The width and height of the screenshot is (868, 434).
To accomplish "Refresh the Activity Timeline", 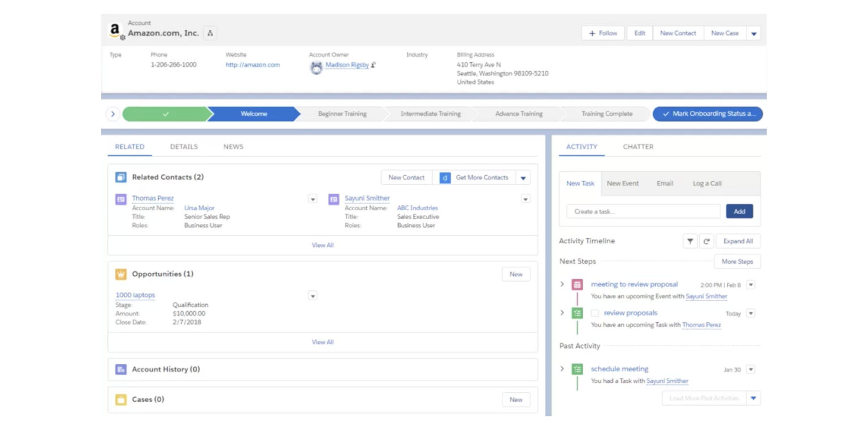I will click(706, 241).
